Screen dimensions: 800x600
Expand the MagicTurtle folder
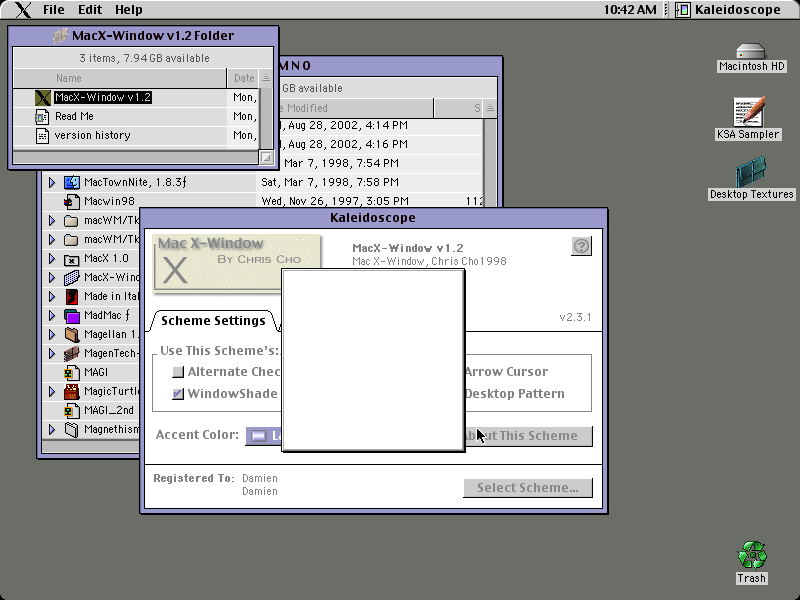(52, 392)
